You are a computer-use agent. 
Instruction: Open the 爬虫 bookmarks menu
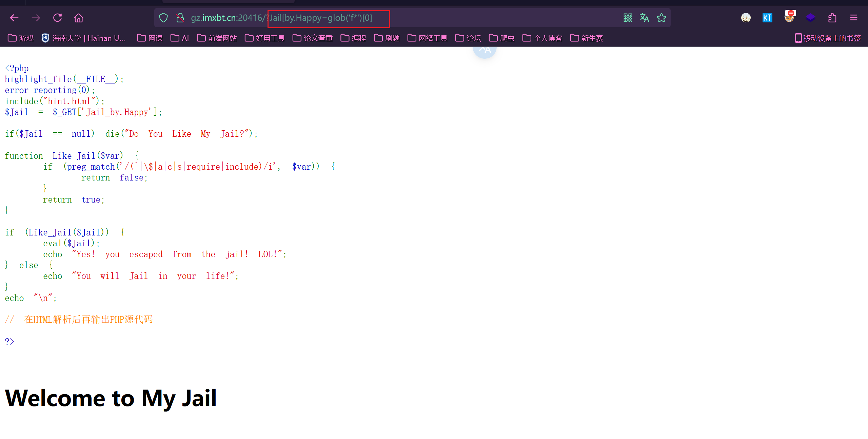pyautogui.click(x=501, y=38)
